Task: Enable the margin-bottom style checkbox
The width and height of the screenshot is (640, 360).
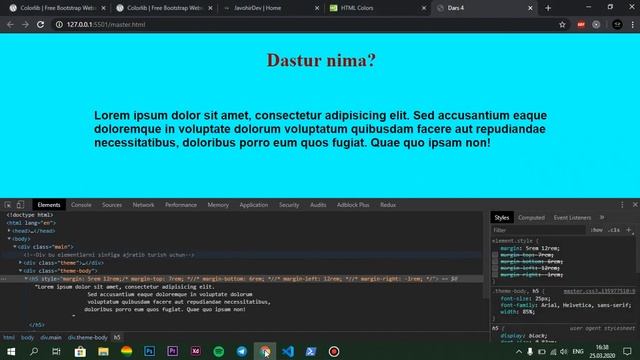Action: coord(495,262)
